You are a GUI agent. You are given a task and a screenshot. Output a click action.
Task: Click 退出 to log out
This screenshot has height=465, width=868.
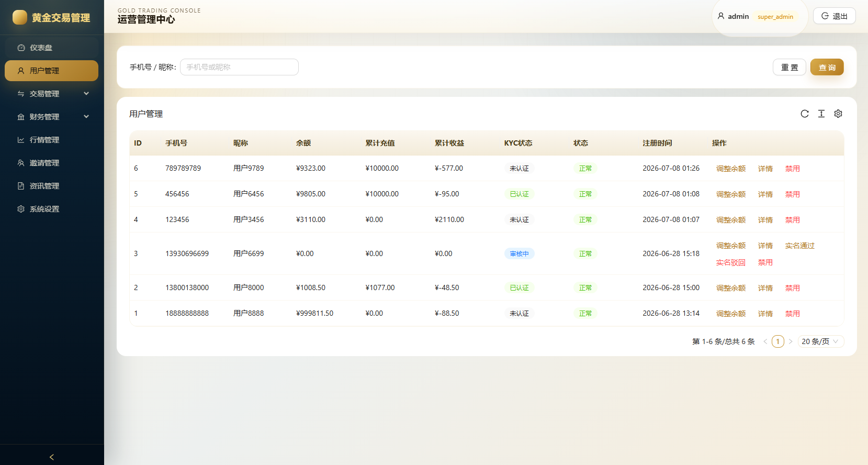[x=835, y=16]
